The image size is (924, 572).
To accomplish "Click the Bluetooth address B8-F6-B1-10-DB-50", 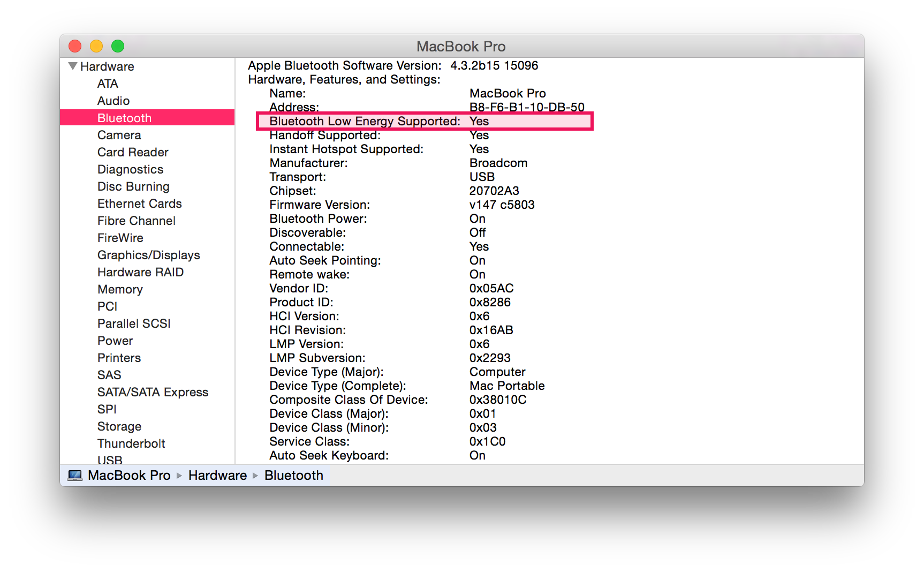I will [527, 107].
